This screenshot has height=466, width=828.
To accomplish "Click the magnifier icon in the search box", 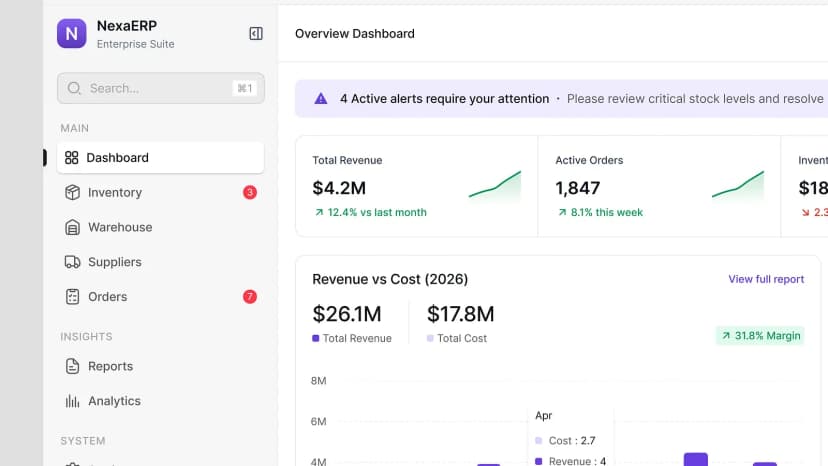I will click(x=74, y=88).
